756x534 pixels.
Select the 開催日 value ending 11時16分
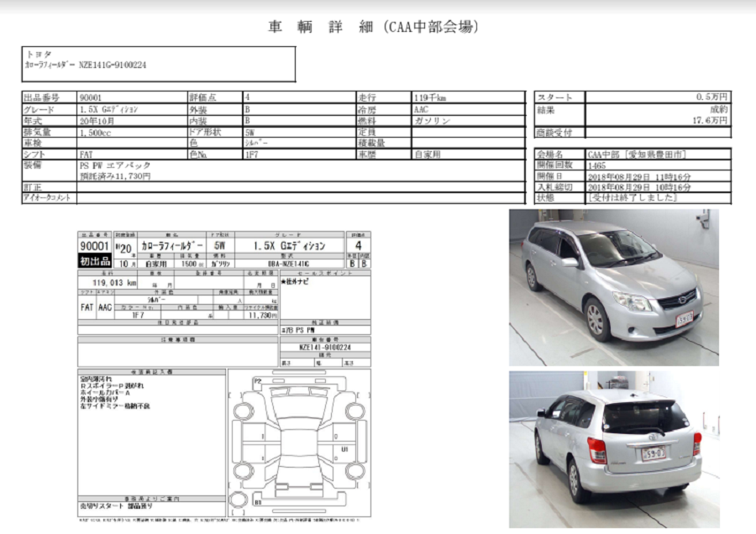coord(639,176)
